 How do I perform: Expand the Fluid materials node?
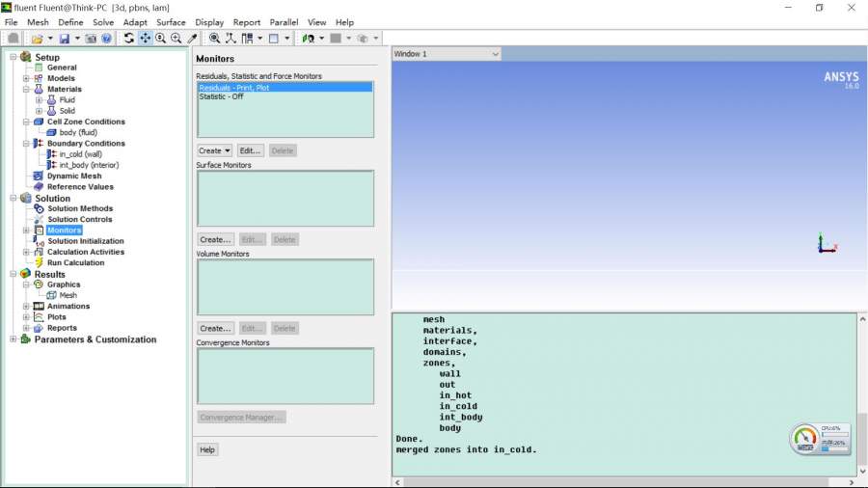pos(39,100)
